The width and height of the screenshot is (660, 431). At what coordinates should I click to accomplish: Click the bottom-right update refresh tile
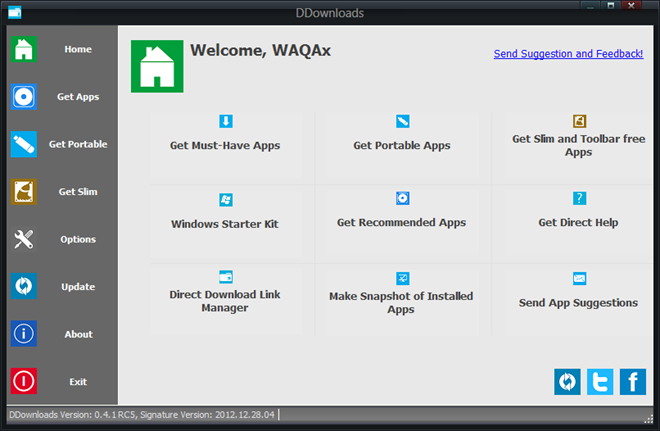tap(567, 382)
